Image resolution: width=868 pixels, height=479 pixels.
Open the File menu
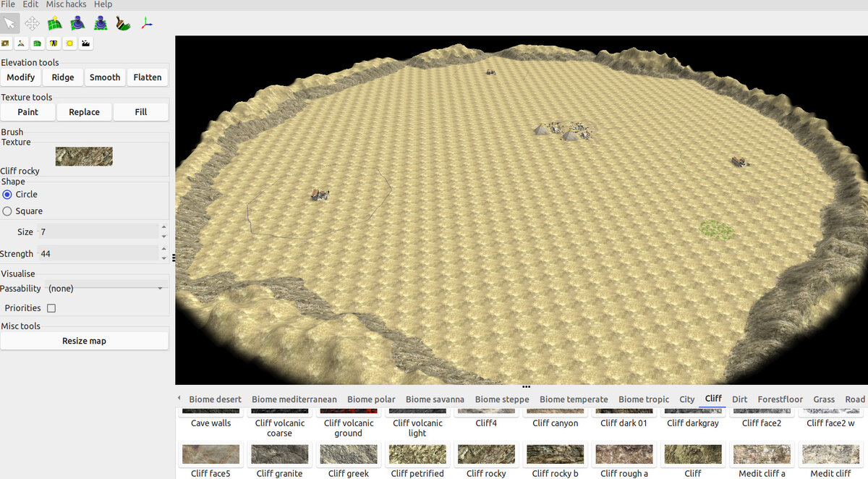(x=8, y=4)
